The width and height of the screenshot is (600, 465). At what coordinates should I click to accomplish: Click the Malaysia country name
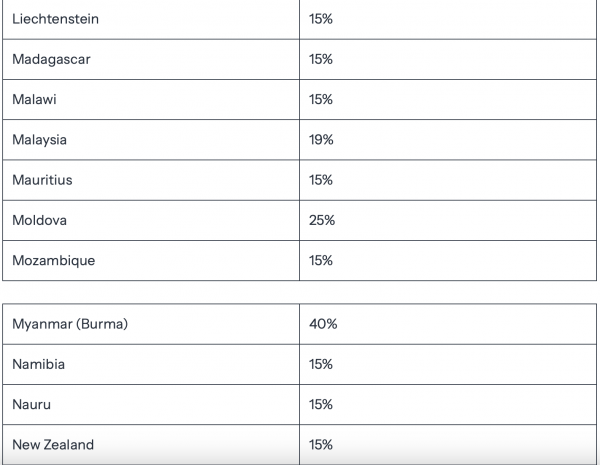(x=39, y=140)
